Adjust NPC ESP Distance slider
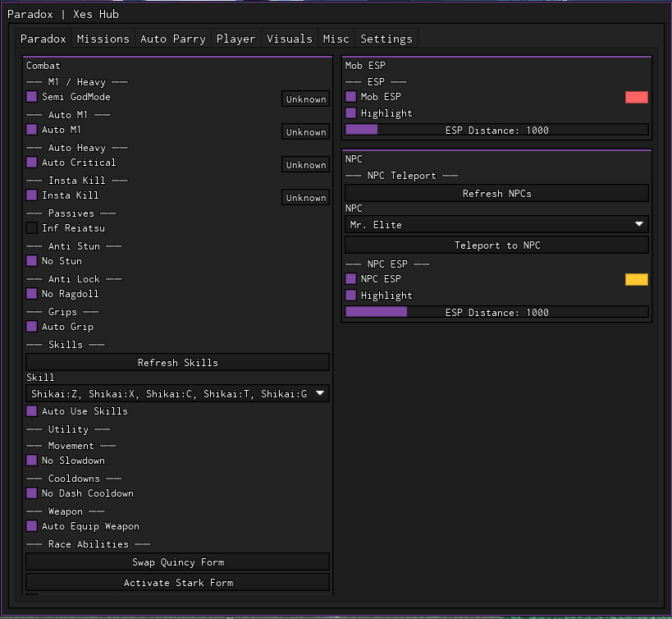 coord(496,312)
